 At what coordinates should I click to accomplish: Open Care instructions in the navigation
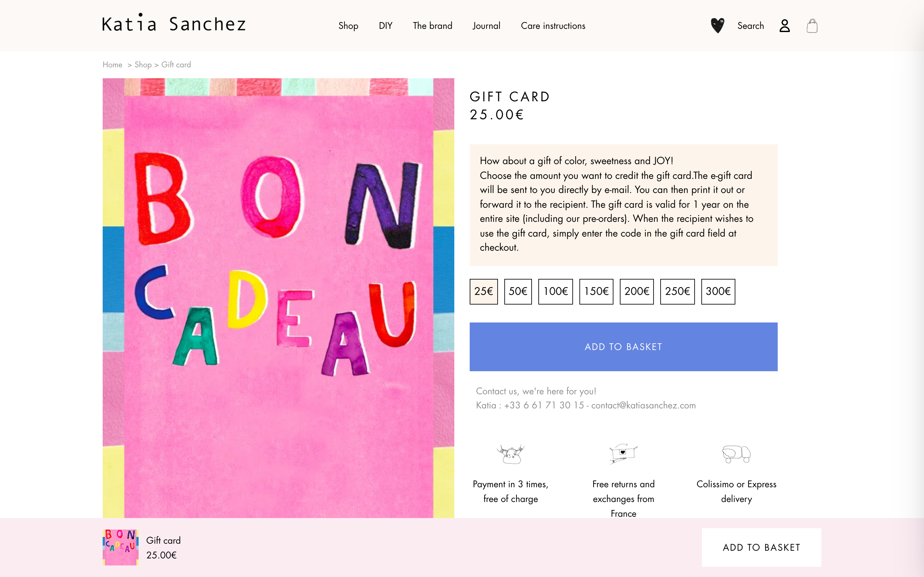[x=553, y=26]
